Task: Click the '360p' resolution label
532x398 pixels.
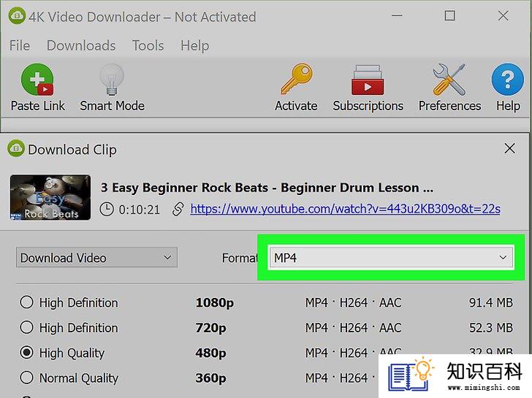Action: (x=210, y=378)
